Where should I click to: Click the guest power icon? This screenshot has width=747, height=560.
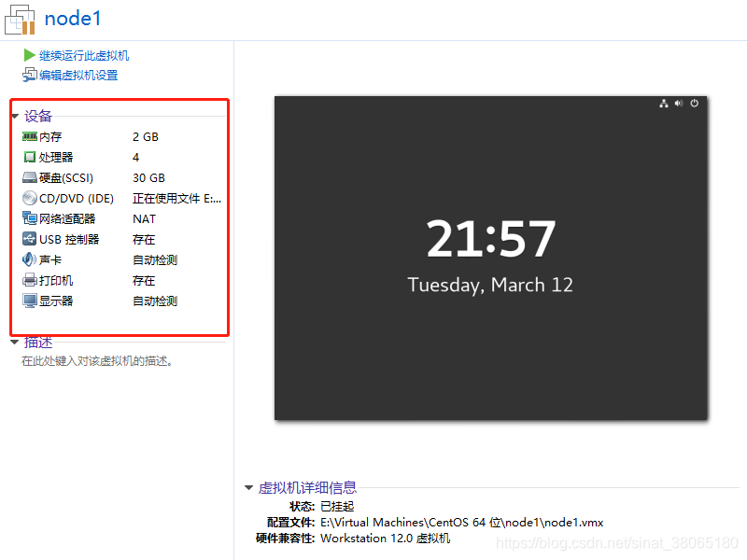(x=694, y=104)
